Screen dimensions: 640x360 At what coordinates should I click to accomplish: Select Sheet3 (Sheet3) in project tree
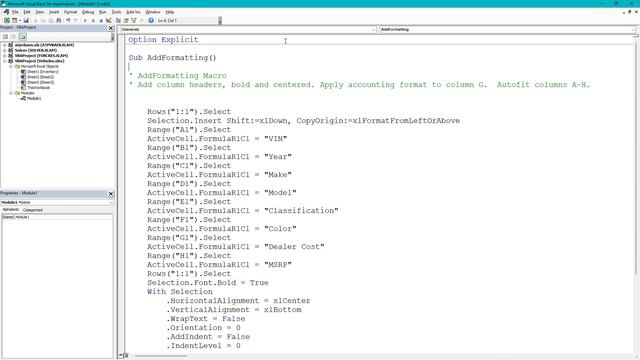pos(37,82)
